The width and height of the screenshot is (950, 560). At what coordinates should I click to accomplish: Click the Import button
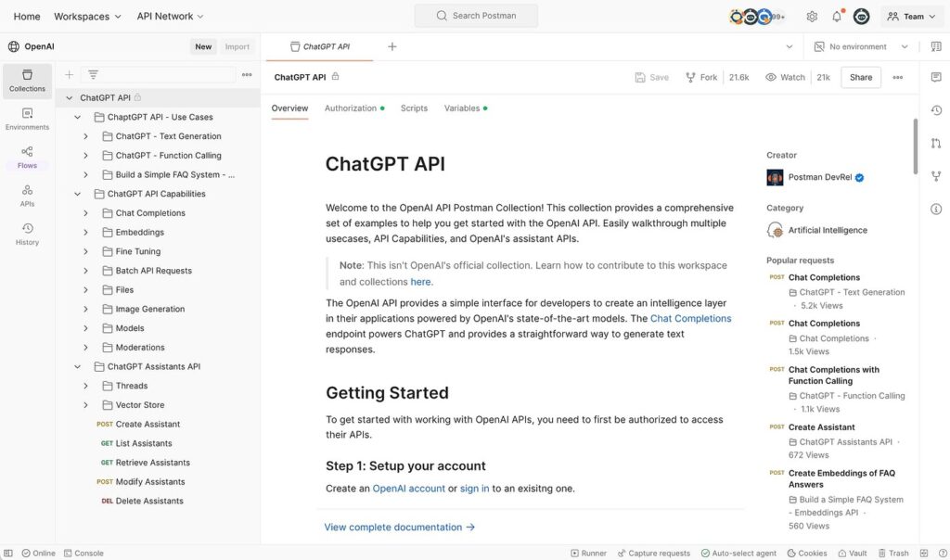click(x=237, y=46)
